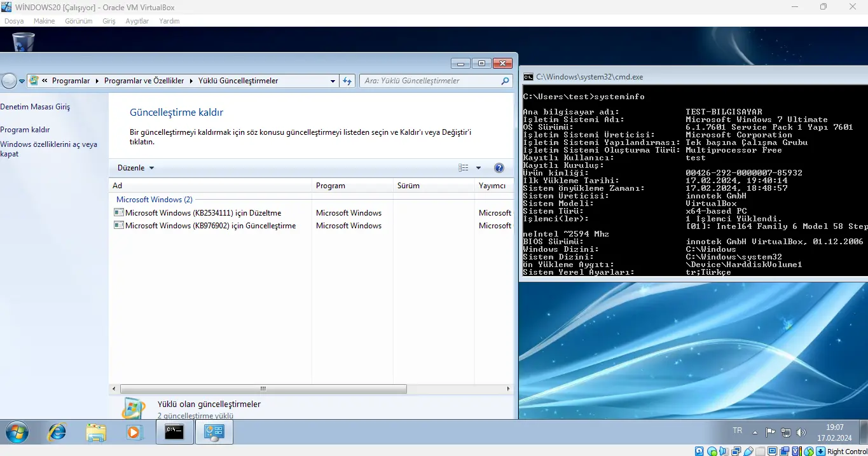
Task: Open the Makine menu
Action: tap(45, 21)
